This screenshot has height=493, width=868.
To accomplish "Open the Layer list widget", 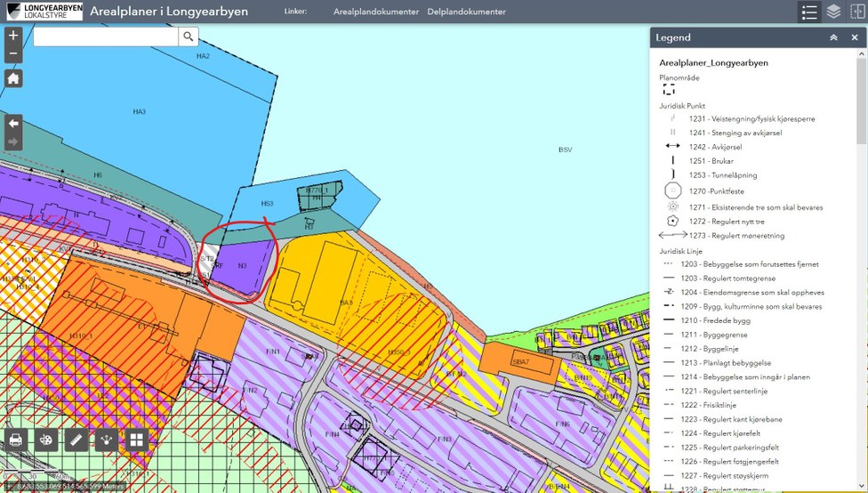I will pyautogui.click(x=833, y=12).
